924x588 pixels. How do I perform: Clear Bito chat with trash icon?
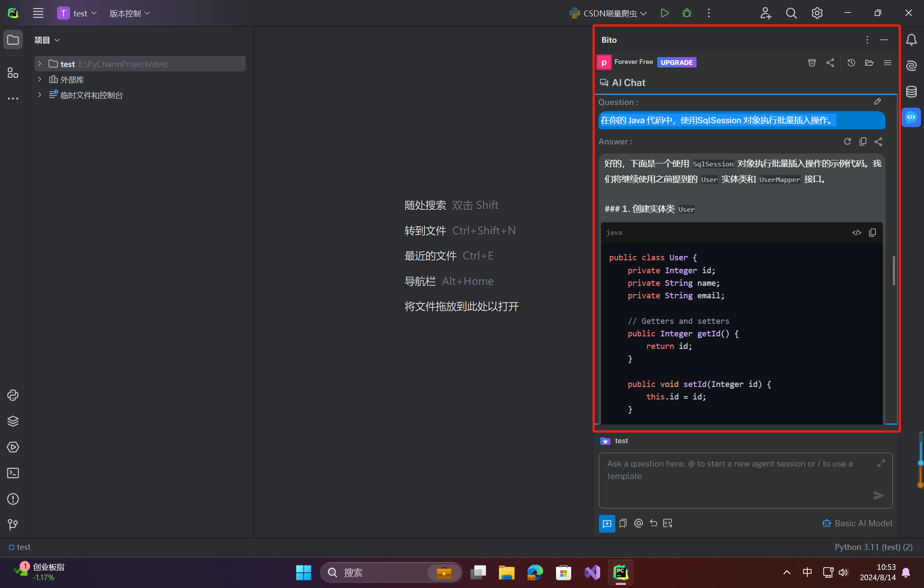[x=812, y=63]
